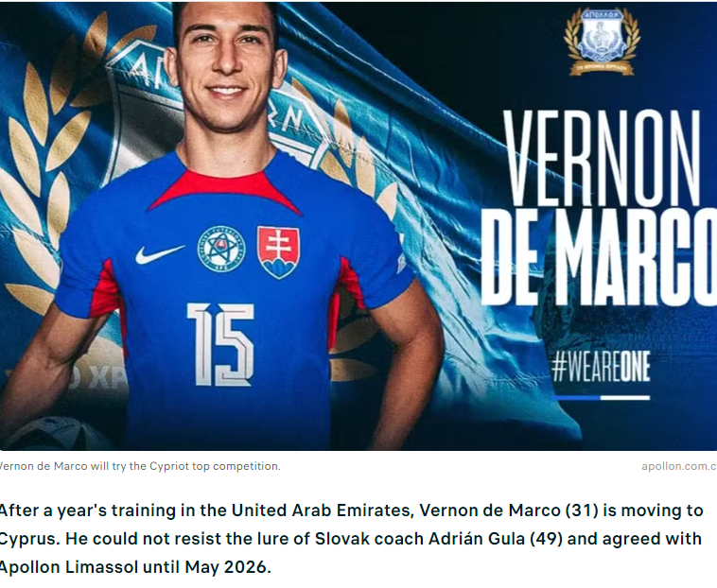The height and width of the screenshot is (588, 717).
Task: Click the DE MARCO headline text
Action: [x=599, y=256]
